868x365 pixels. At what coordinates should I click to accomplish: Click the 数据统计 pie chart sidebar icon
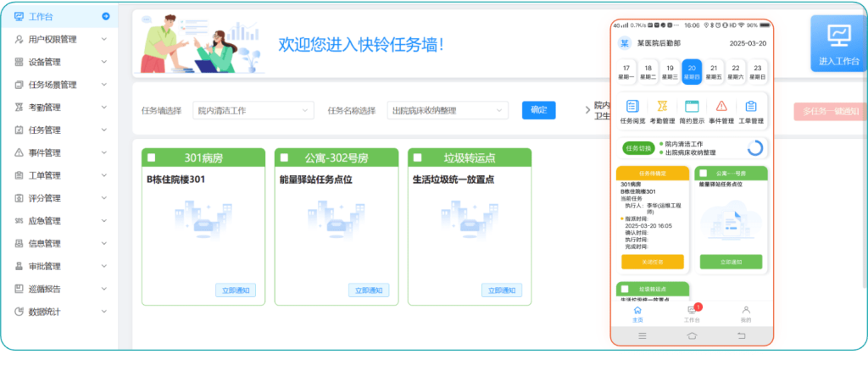pos(19,312)
